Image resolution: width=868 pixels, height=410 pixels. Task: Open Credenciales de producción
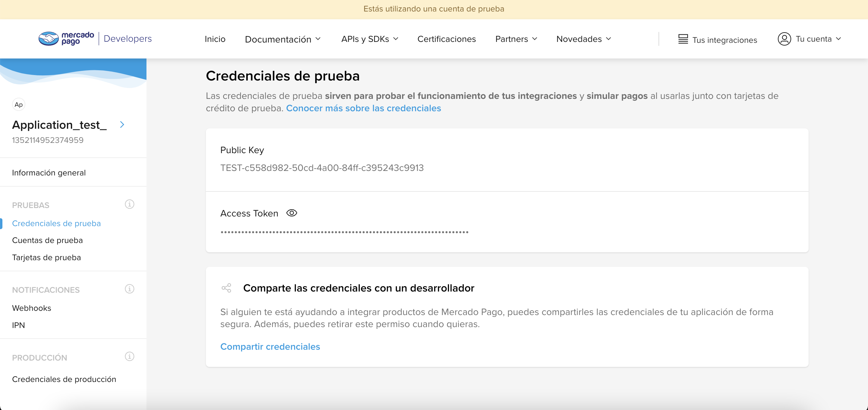point(64,379)
